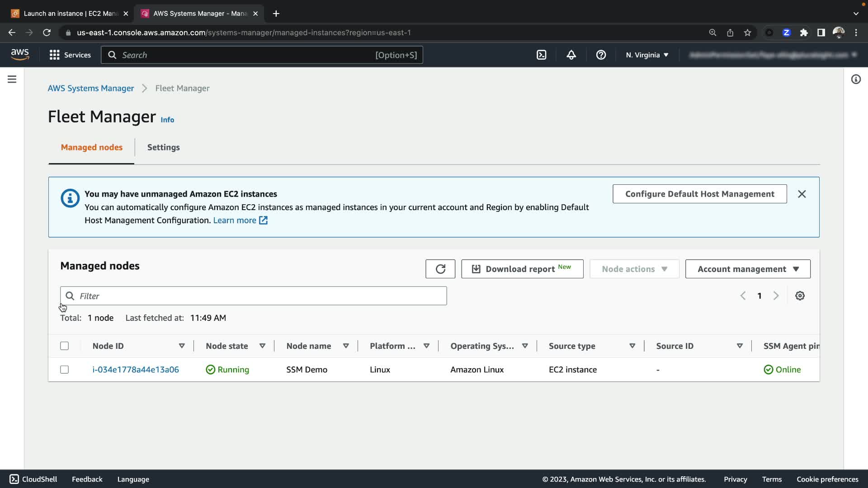Open table preferences gear icon
This screenshot has width=868, height=488.
[800, 296]
